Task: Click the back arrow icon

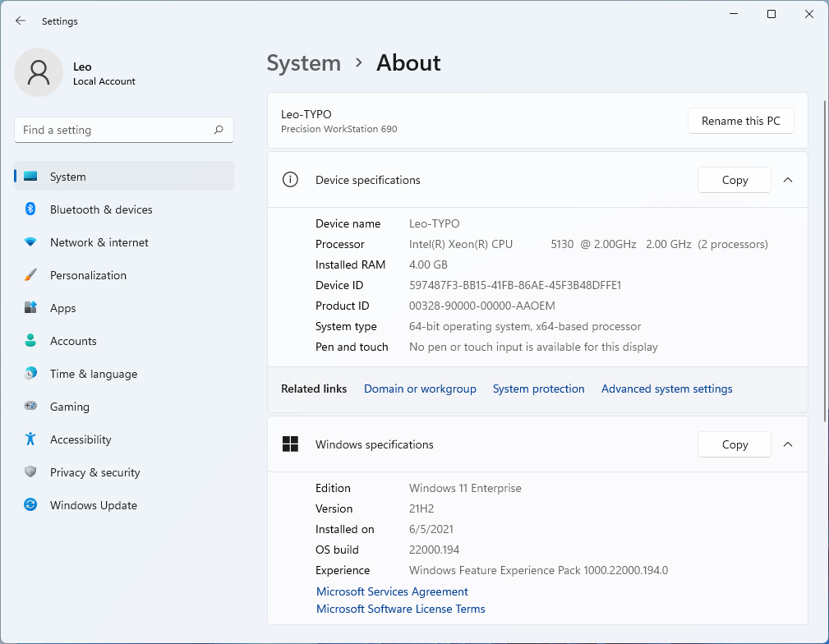Action: coord(20,21)
